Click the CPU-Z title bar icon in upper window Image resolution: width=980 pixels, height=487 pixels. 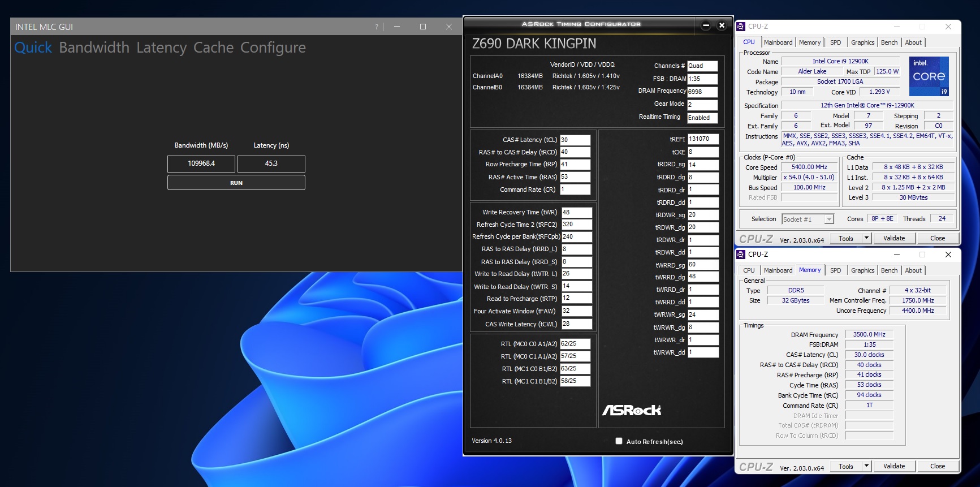click(x=741, y=27)
